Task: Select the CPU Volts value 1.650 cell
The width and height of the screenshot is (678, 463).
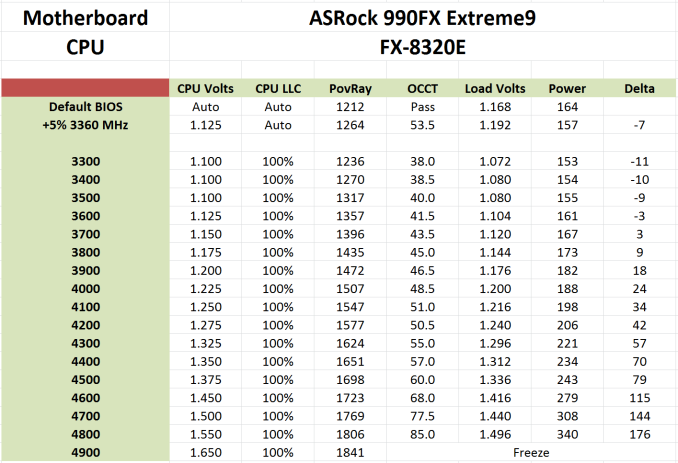Action: [x=205, y=452]
